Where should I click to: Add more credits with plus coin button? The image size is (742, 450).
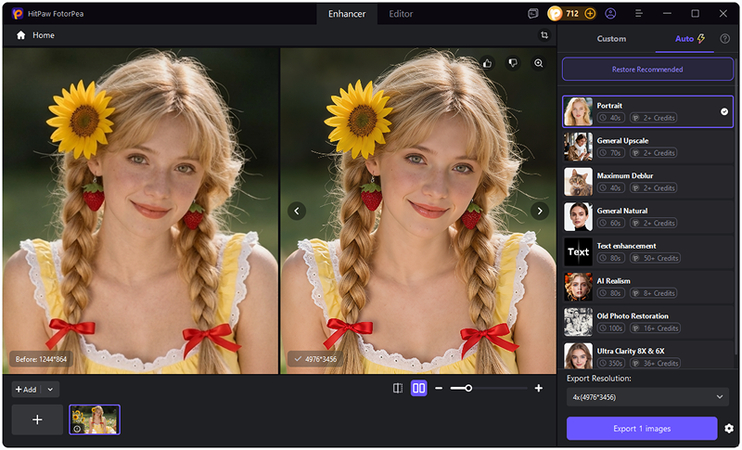coord(590,14)
